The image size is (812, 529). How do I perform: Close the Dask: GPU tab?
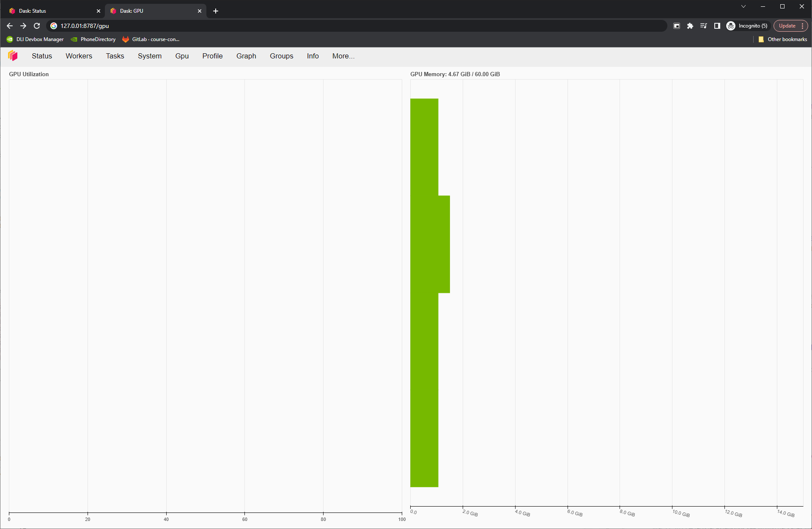pyautogui.click(x=200, y=11)
